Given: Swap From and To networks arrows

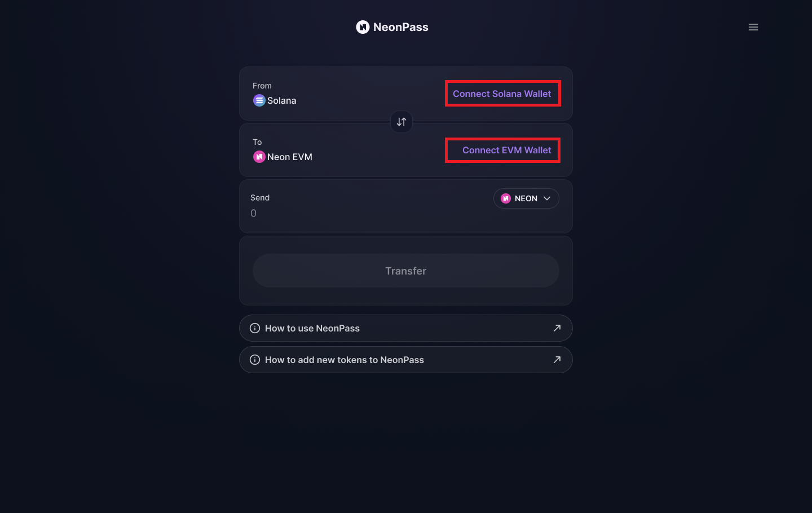Looking at the screenshot, I should point(401,122).
